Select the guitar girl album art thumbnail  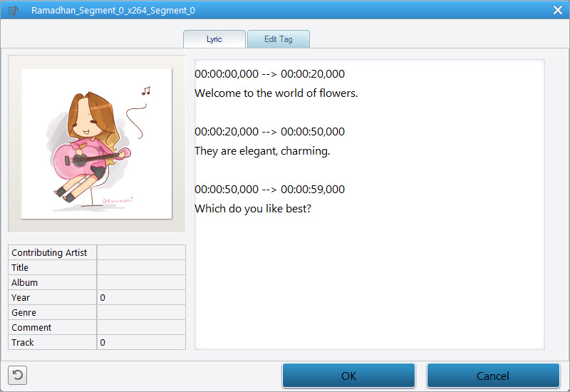[x=96, y=143]
